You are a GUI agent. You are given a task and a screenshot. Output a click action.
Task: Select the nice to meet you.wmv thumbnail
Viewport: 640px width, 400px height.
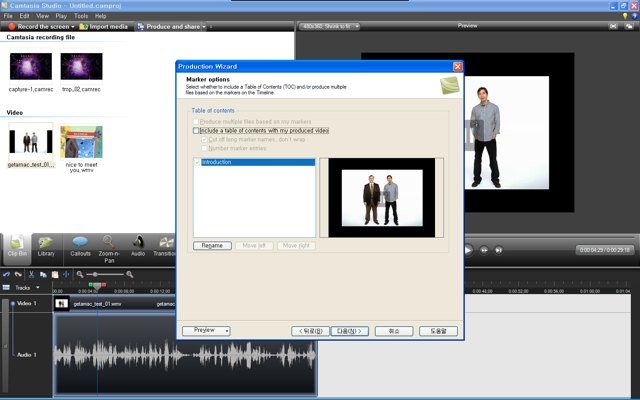(81, 142)
